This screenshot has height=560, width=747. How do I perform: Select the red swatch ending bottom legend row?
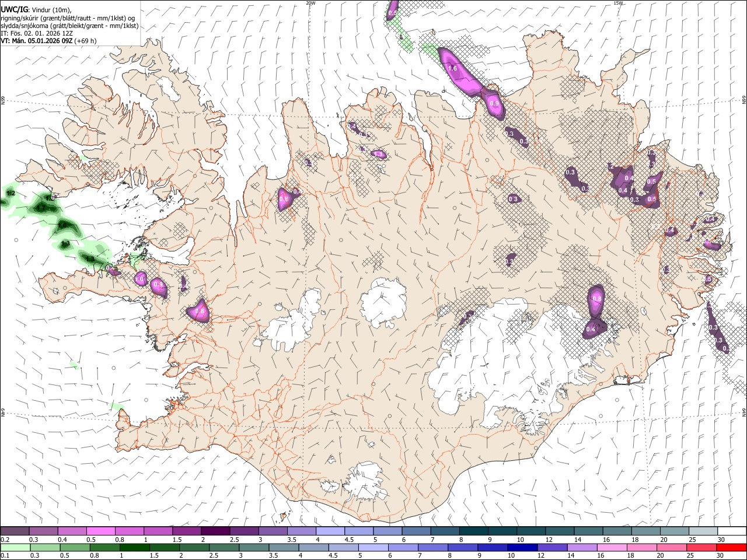pos(731,548)
